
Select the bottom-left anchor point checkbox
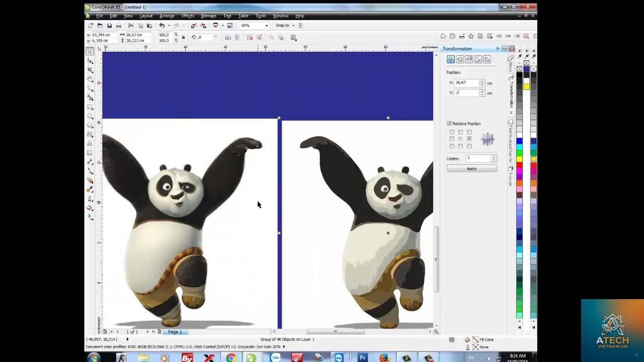(452, 146)
